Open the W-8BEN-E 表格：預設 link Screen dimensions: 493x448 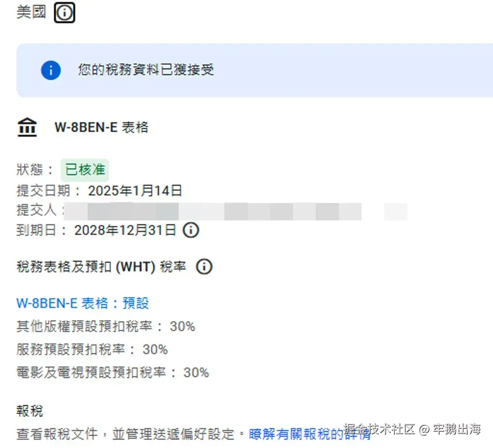coord(82,303)
